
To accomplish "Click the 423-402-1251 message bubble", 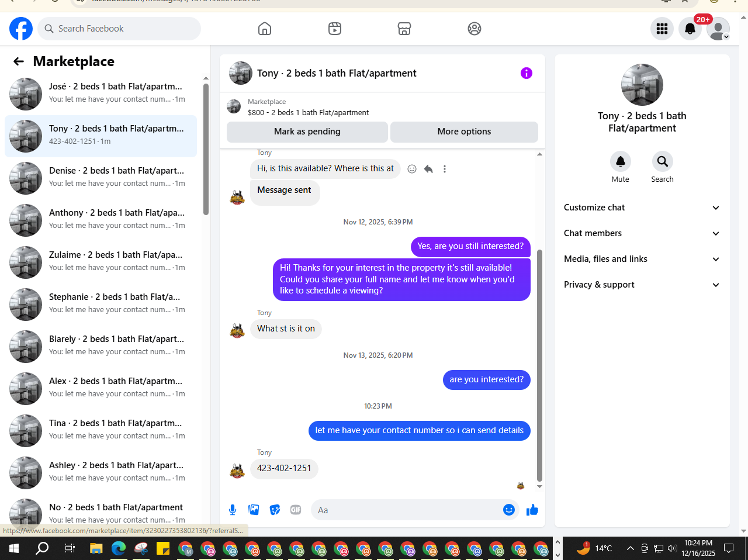I will tap(284, 468).
